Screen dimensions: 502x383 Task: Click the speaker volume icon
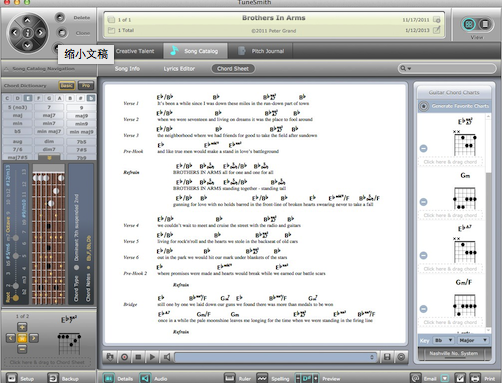(167, 357)
